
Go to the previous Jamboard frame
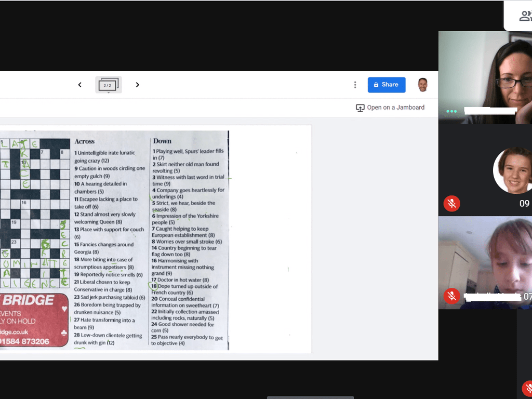pos(79,85)
